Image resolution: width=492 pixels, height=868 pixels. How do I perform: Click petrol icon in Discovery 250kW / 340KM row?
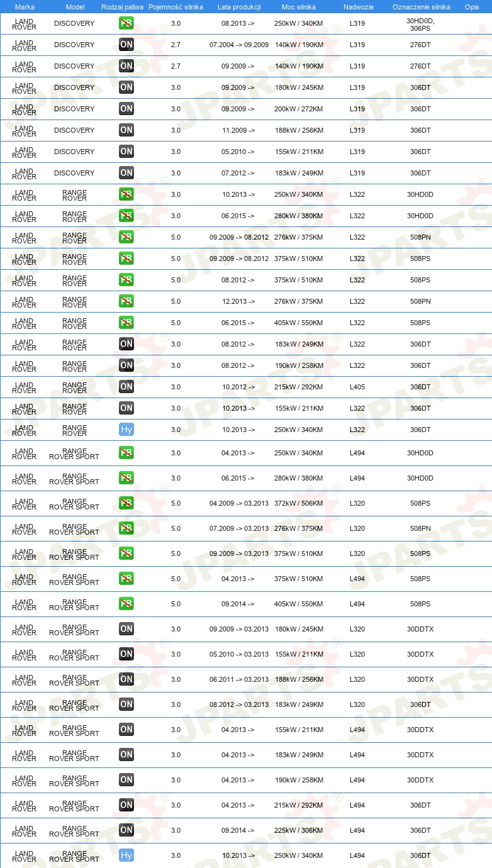pos(126,23)
